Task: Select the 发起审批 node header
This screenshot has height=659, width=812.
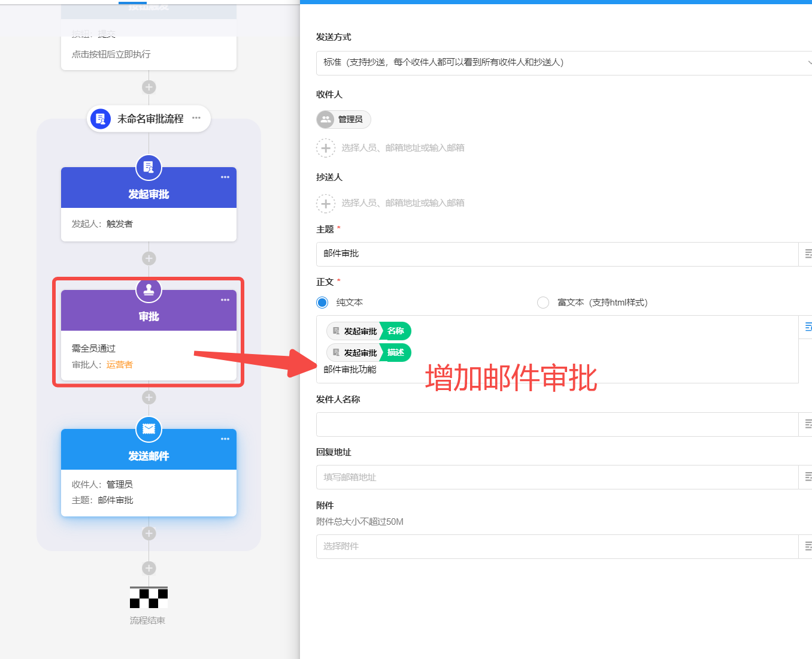Action: click(x=149, y=188)
